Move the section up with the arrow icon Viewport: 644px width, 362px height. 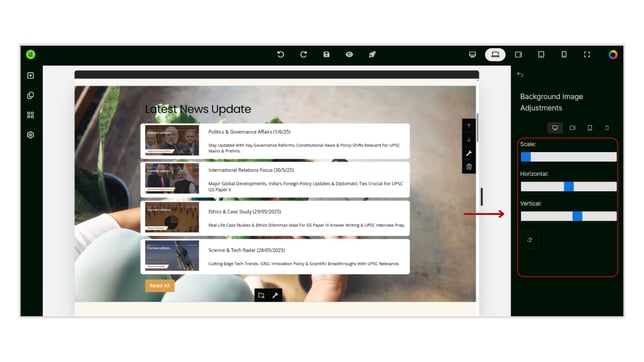click(469, 126)
